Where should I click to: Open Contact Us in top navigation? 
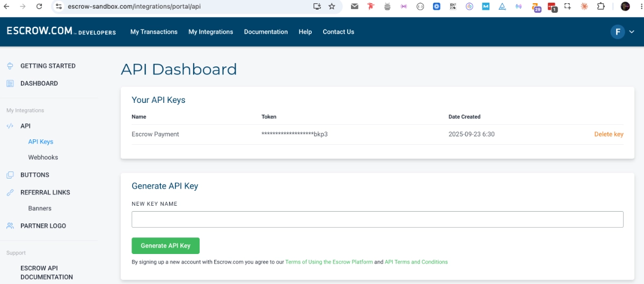[339, 32]
